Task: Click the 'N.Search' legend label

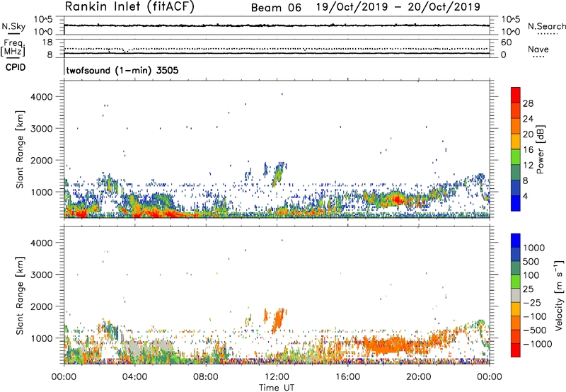Action: (x=546, y=26)
